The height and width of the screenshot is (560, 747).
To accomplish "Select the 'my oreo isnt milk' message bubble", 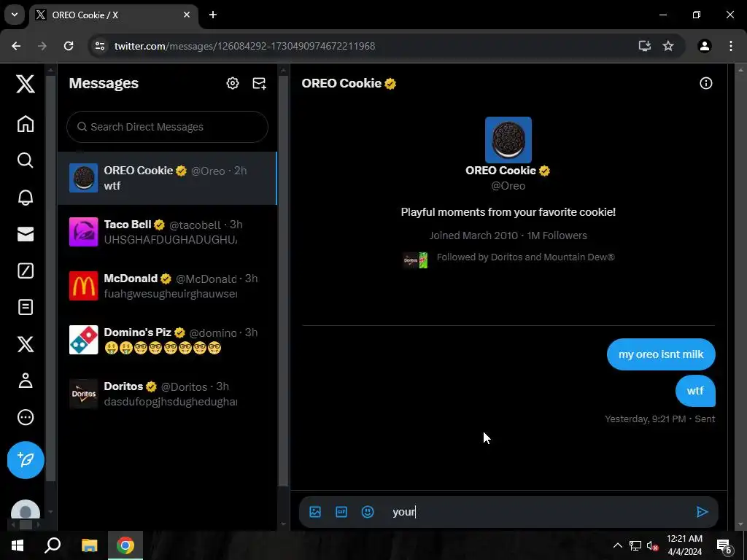I will coord(661,354).
